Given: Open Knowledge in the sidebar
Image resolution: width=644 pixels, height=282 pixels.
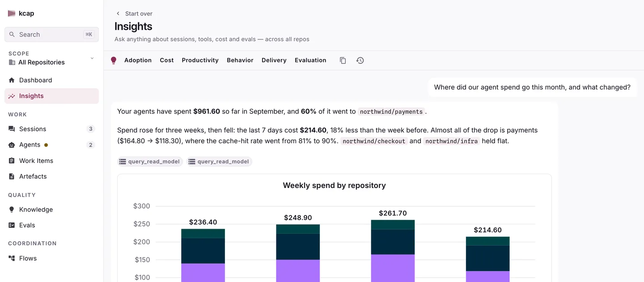Looking at the screenshot, I should point(51,209).
